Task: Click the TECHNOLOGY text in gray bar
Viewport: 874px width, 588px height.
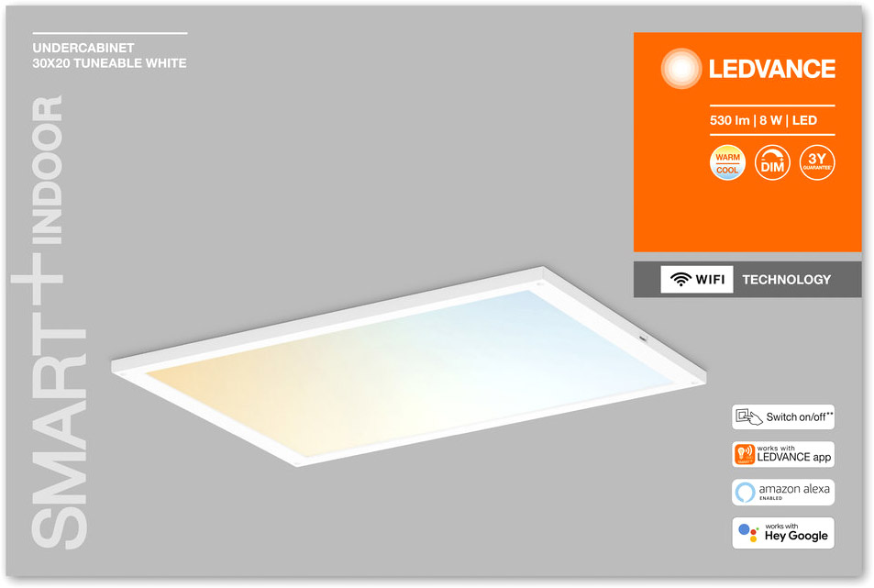Action: tap(787, 280)
